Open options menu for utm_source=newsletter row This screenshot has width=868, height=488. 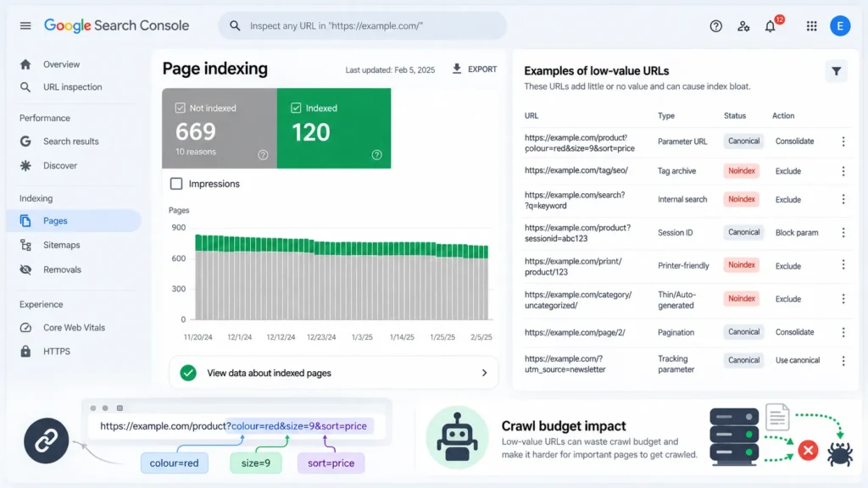[x=843, y=361]
